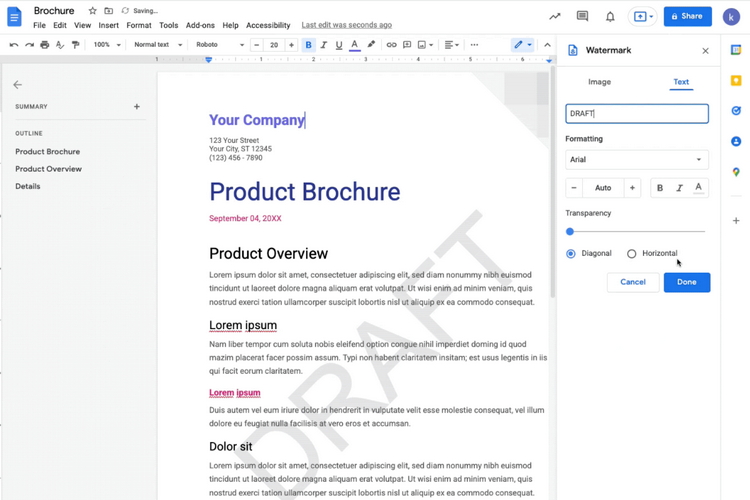
Task: Close the outline with the back arrow
Action: [x=18, y=85]
